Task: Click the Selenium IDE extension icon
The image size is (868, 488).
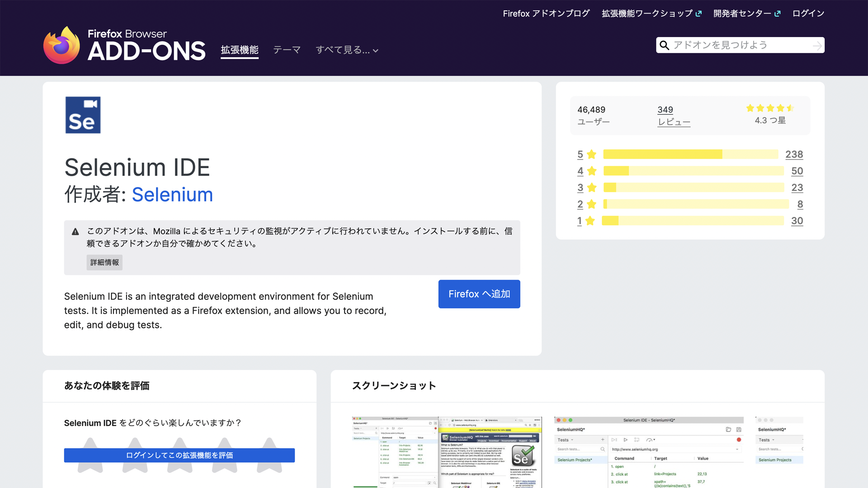Action: (x=83, y=115)
